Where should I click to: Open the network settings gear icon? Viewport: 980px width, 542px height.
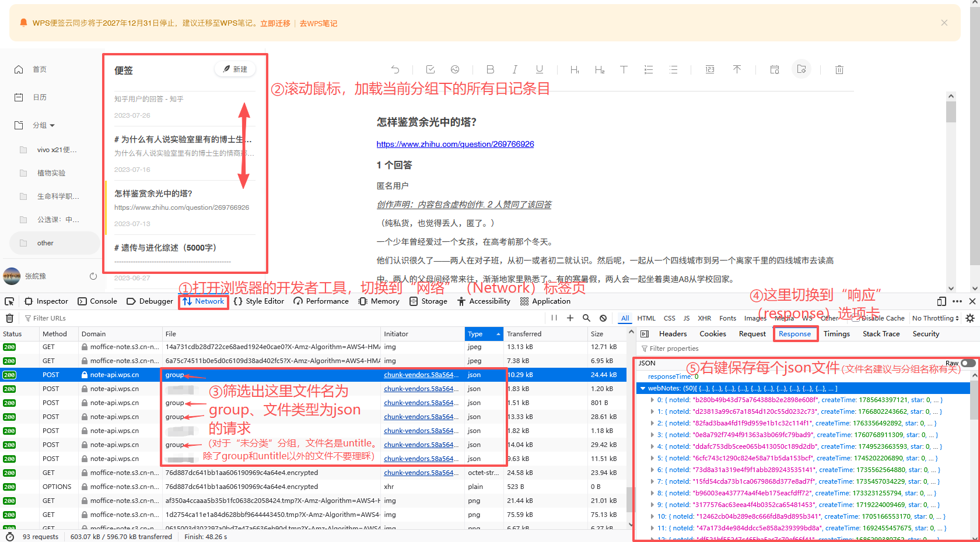tap(970, 318)
